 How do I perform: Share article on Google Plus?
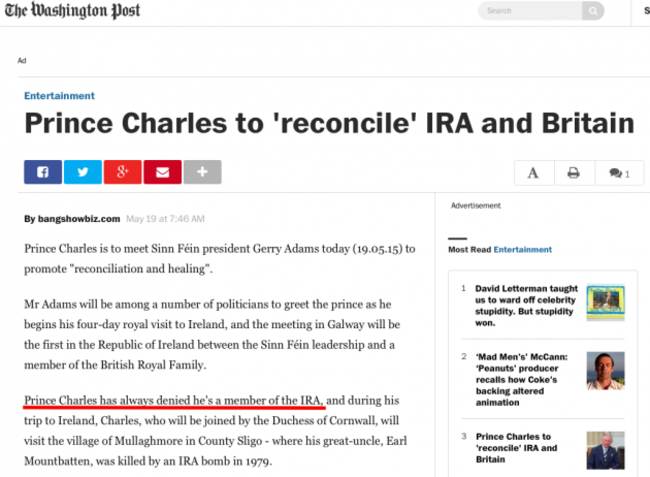pos(122,172)
